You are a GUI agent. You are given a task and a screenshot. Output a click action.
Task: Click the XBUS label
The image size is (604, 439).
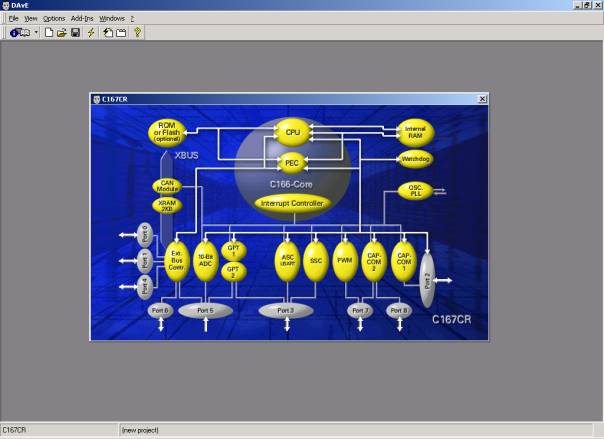[187, 156]
